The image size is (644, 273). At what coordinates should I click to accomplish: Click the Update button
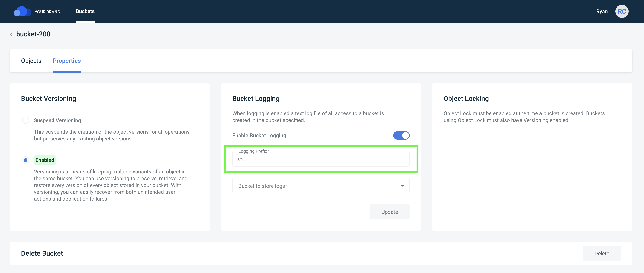pyautogui.click(x=389, y=212)
